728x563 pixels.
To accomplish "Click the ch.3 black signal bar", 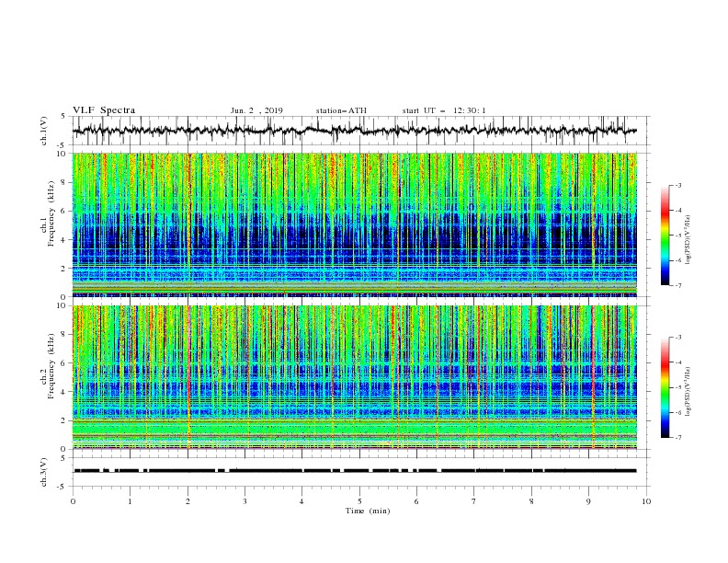I will pos(355,471).
